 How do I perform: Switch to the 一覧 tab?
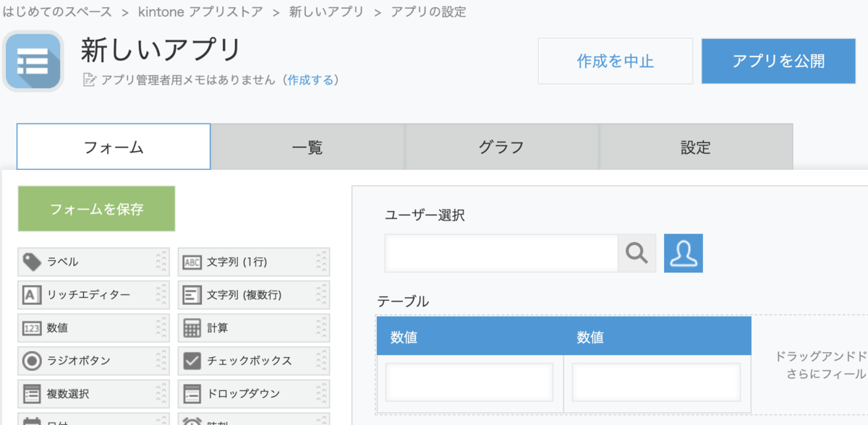pos(307,146)
